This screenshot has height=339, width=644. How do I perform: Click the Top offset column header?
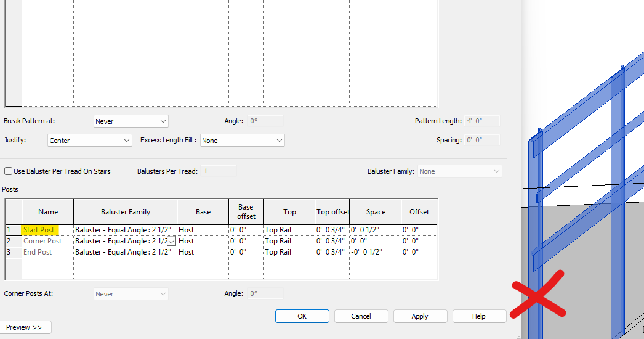coord(332,212)
